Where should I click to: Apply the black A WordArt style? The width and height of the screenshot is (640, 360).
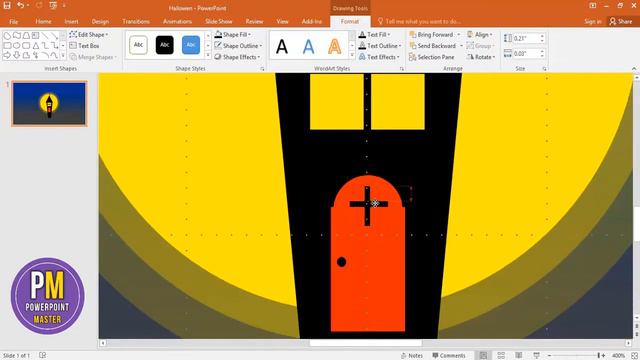click(282, 47)
